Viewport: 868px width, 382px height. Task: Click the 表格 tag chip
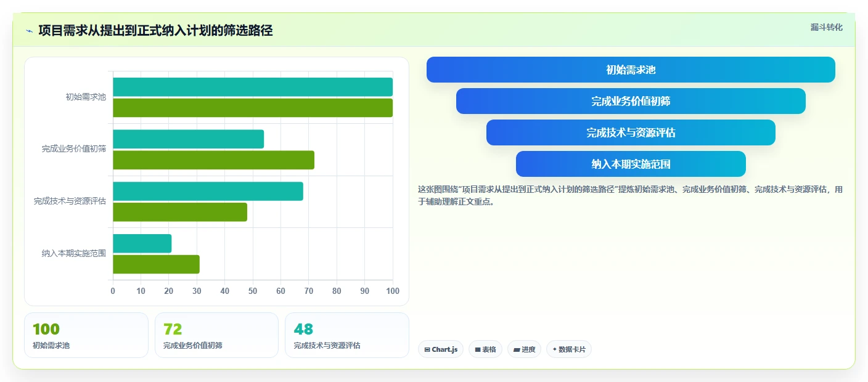tap(485, 349)
